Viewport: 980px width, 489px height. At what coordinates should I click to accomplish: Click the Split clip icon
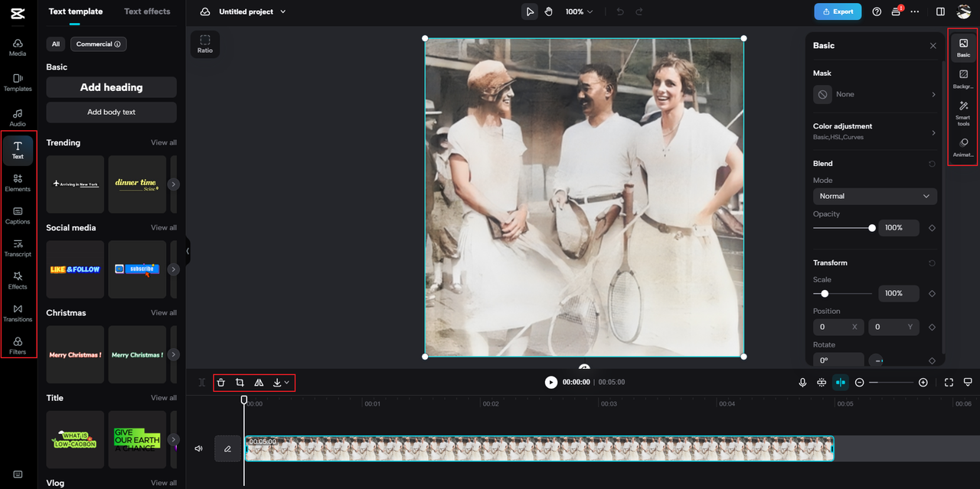[x=202, y=382]
